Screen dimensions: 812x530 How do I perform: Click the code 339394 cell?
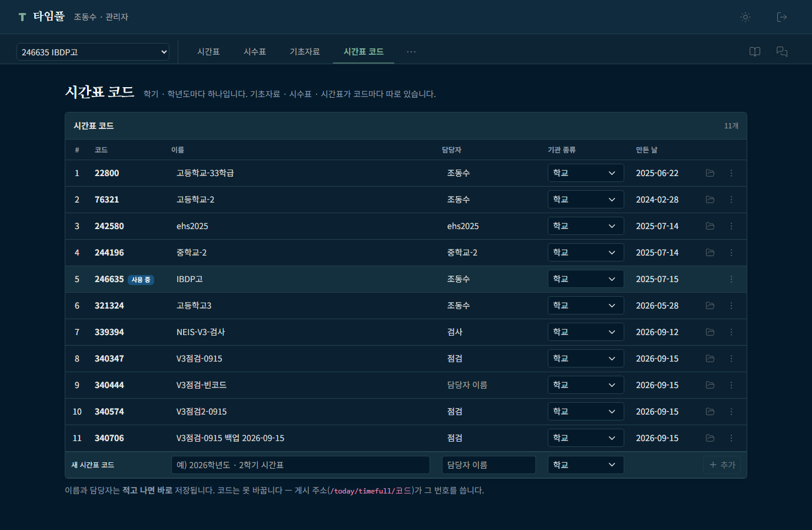click(x=109, y=332)
